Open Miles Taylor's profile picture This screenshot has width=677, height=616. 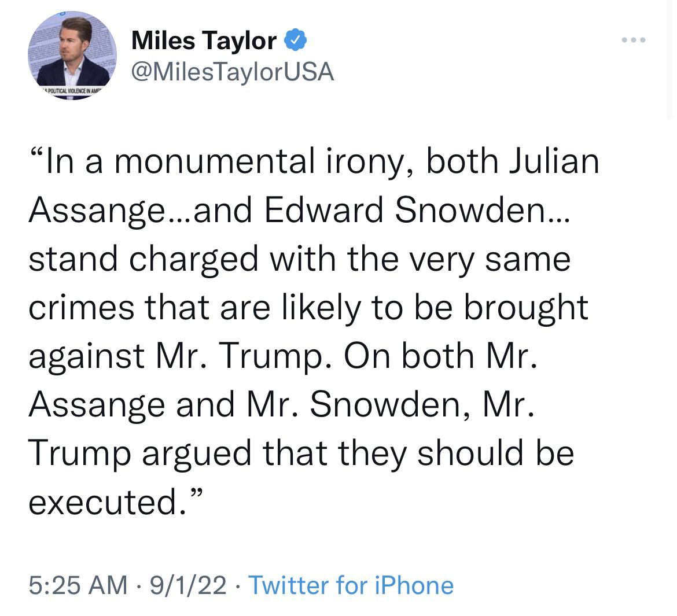click(72, 56)
